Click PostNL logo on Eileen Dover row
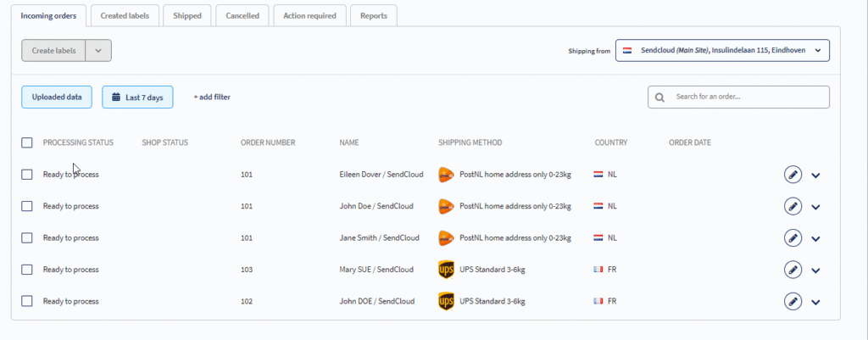 (446, 175)
